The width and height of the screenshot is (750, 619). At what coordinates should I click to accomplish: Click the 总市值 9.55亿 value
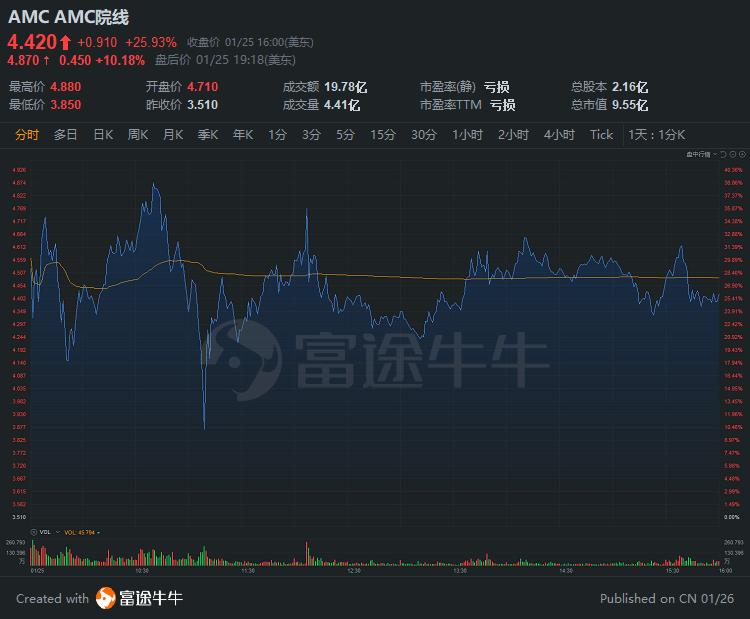pos(630,105)
